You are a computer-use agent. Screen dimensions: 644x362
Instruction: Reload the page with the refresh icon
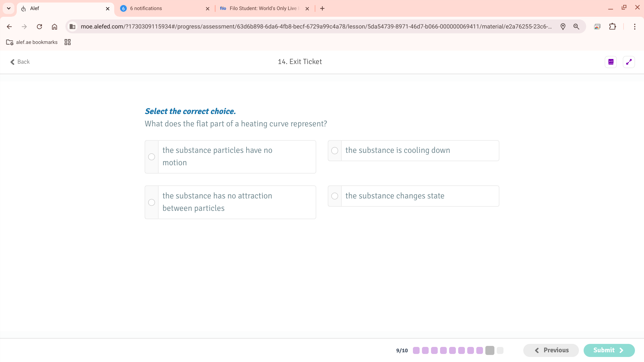(39, 26)
